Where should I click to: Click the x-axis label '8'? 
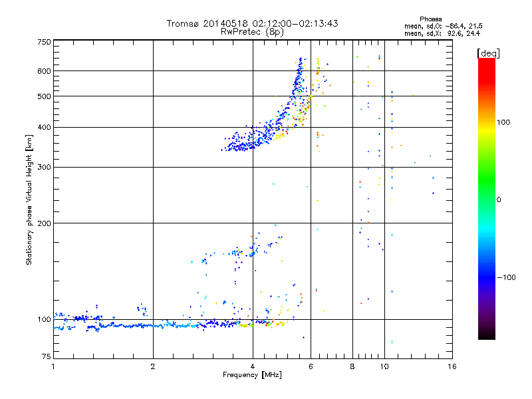pyautogui.click(x=352, y=366)
